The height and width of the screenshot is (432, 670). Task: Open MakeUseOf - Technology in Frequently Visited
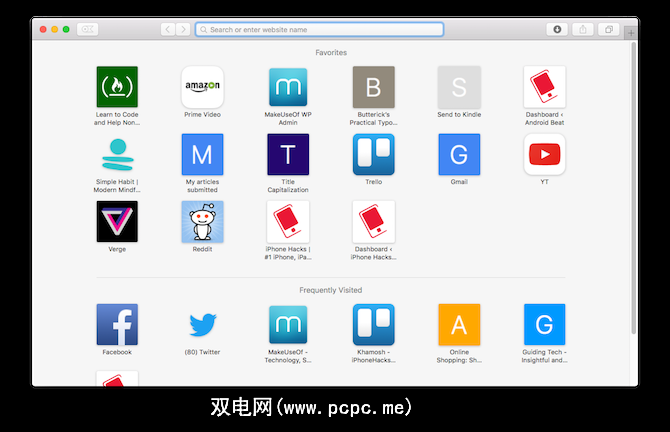288,324
